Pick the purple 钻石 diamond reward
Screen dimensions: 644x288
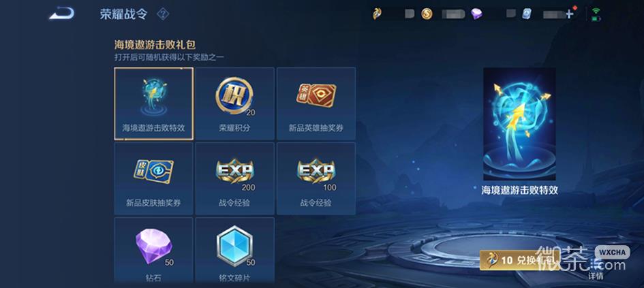[x=153, y=251]
